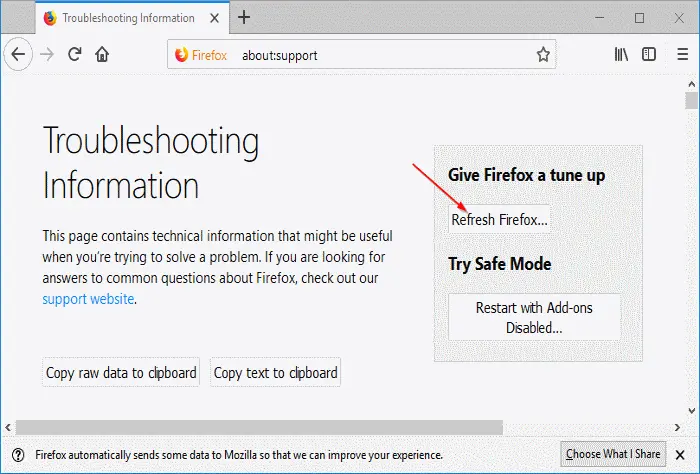Click the Refresh Firefox button

click(499, 220)
